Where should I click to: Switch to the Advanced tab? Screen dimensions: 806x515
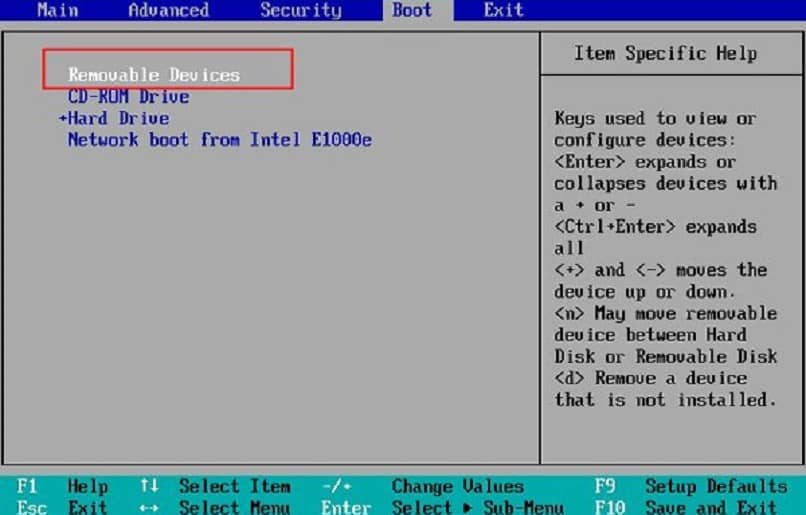pyautogui.click(x=169, y=10)
